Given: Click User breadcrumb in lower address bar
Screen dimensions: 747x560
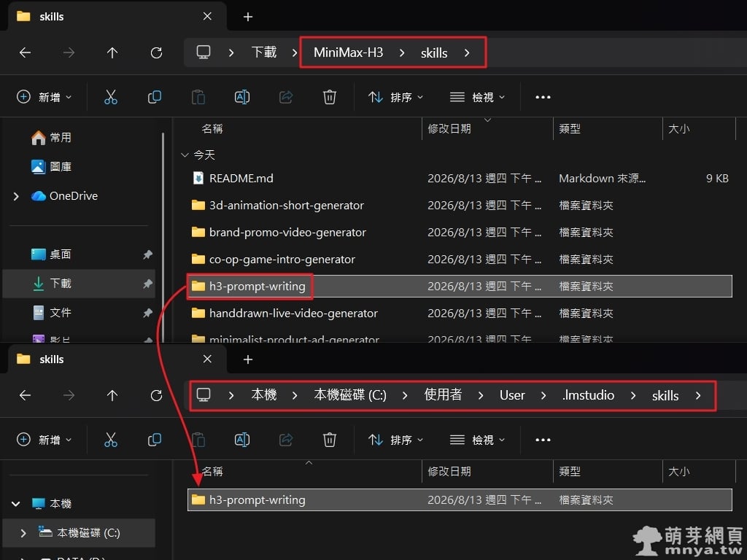Looking at the screenshot, I should coord(512,395).
